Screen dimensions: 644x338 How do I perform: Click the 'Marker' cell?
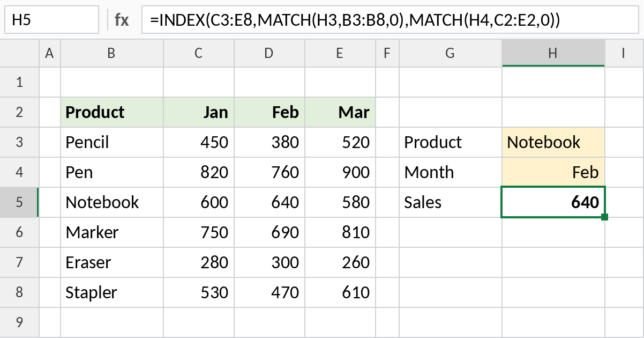pyautogui.click(x=112, y=232)
